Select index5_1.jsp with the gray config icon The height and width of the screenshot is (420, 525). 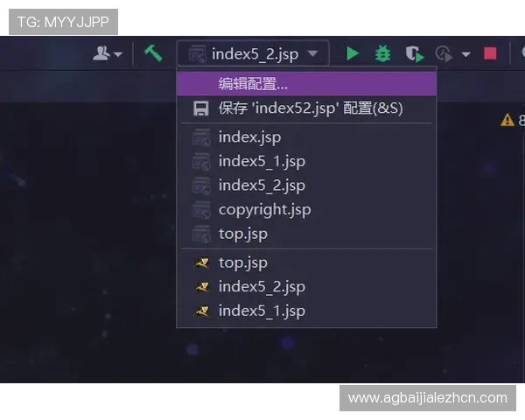261,161
